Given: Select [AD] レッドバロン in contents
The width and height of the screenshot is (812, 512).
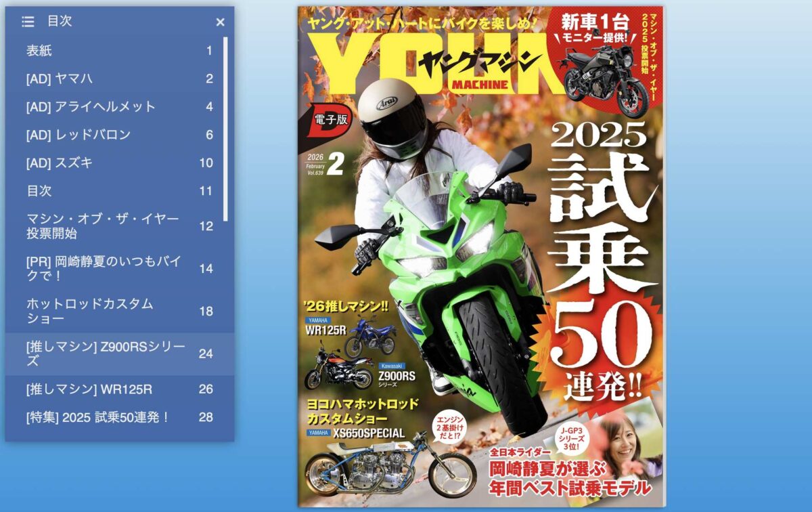Looking at the screenshot, I should coord(119,135).
